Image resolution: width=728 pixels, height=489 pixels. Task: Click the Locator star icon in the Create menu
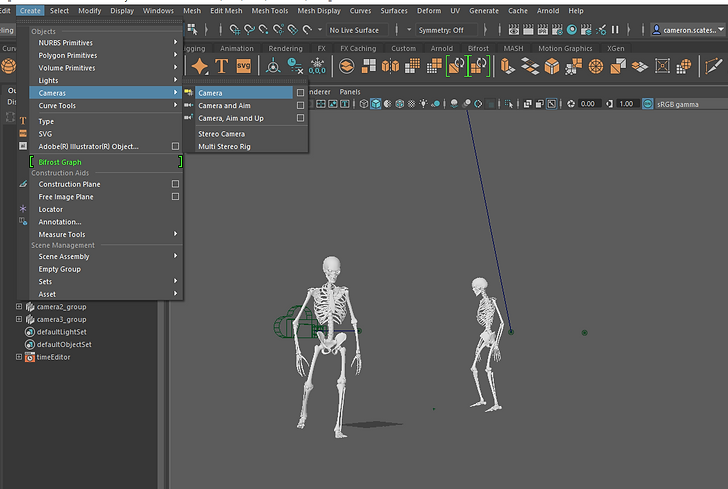pyautogui.click(x=23, y=209)
